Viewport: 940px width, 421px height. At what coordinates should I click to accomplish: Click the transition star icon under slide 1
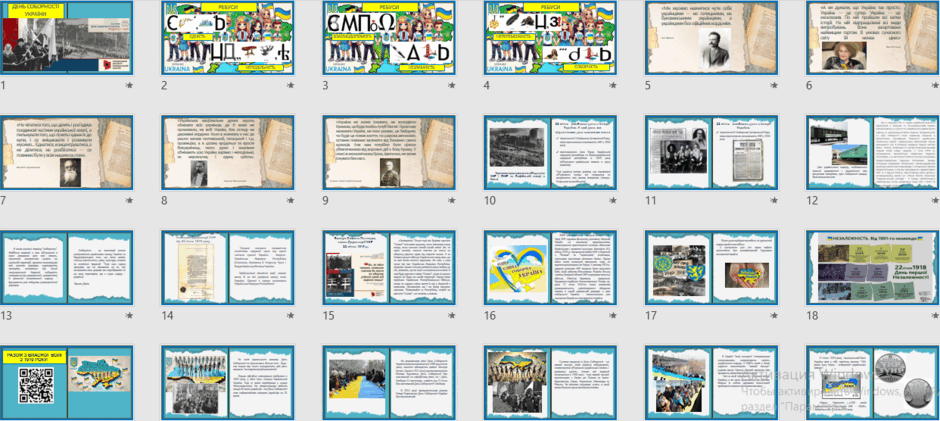pyautogui.click(x=129, y=86)
